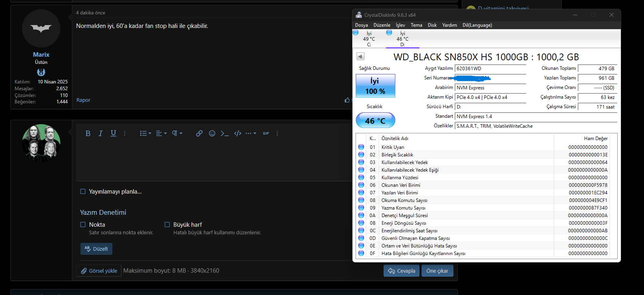Click status orb for Birleşik Sıcaklık row
Image resolution: width=644 pixels, height=295 pixels.
pos(361,154)
